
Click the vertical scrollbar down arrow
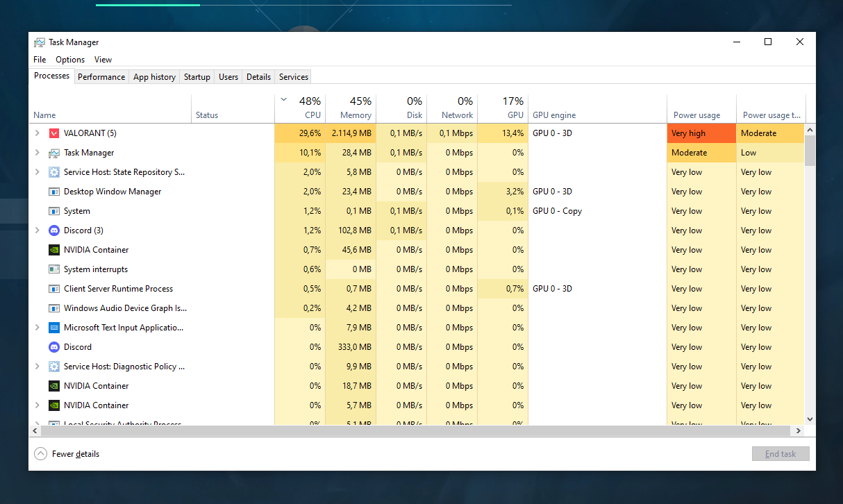[x=810, y=419]
